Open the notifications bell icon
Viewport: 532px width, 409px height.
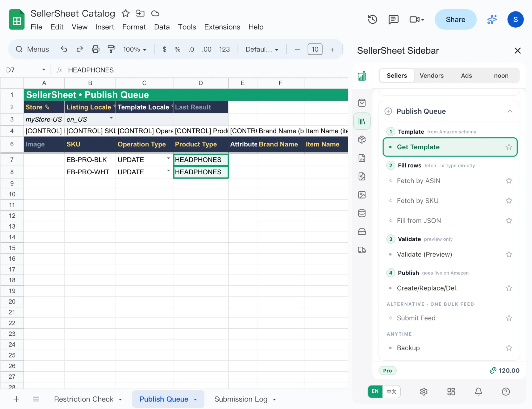pyautogui.click(x=479, y=391)
